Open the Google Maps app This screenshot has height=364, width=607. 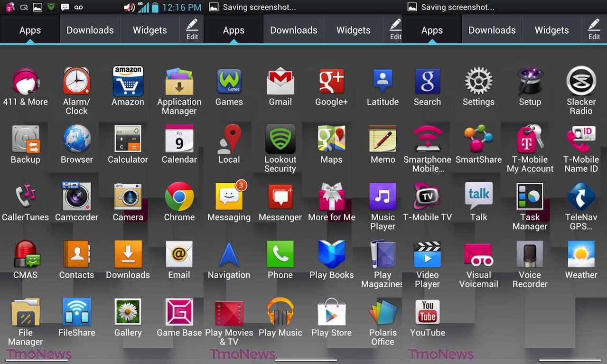tap(331, 140)
